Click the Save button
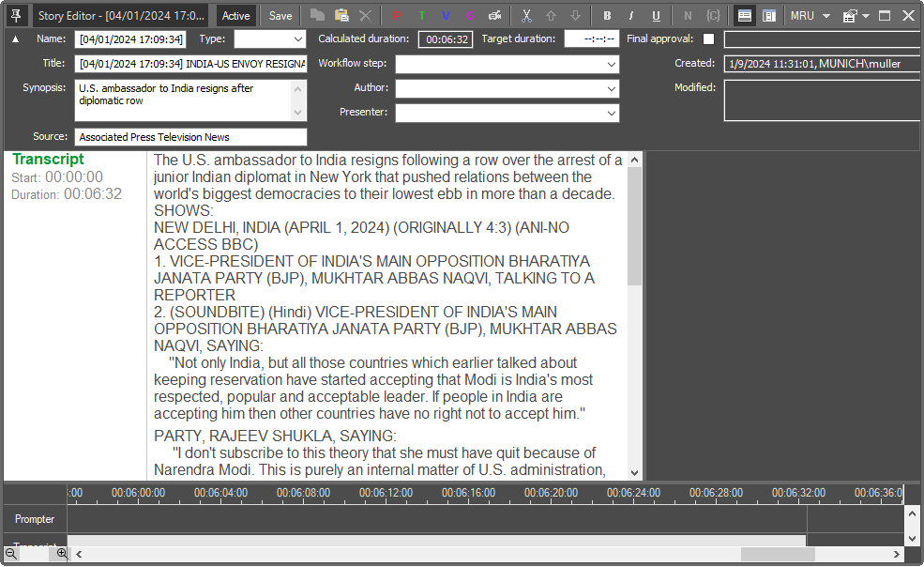 point(280,16)
